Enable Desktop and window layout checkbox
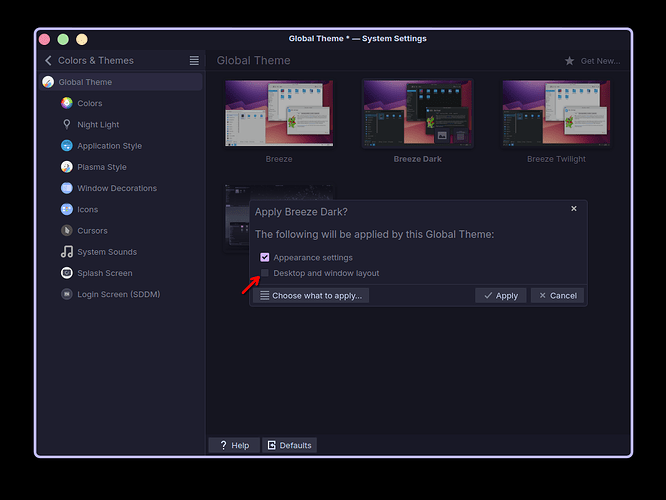Image resolution: width=666 pixels, height=500 pixels. [x=265, y=273]
